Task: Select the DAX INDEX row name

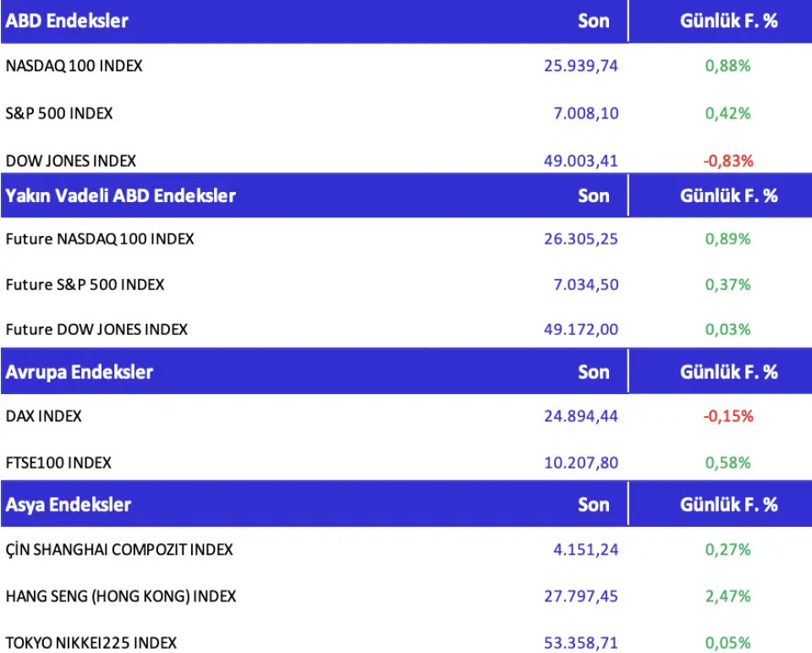Action: tap(44, 416)
